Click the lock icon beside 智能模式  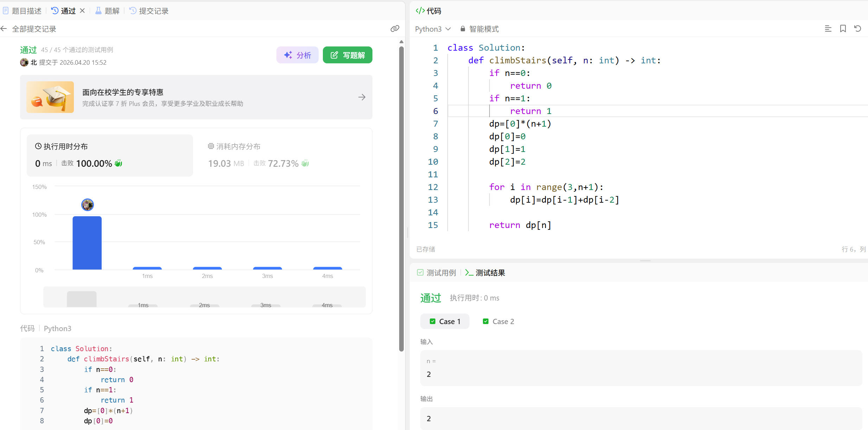click(462, 29)
